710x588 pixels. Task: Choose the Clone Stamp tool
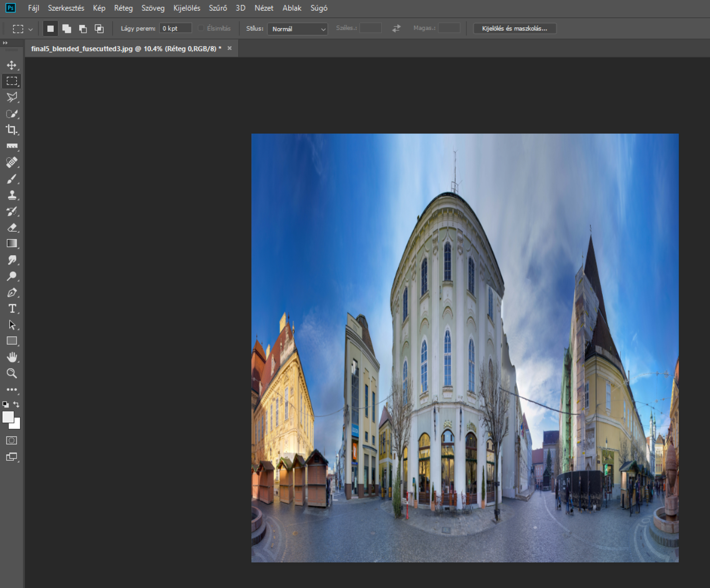pyautogui.click(x=11, y=195)
